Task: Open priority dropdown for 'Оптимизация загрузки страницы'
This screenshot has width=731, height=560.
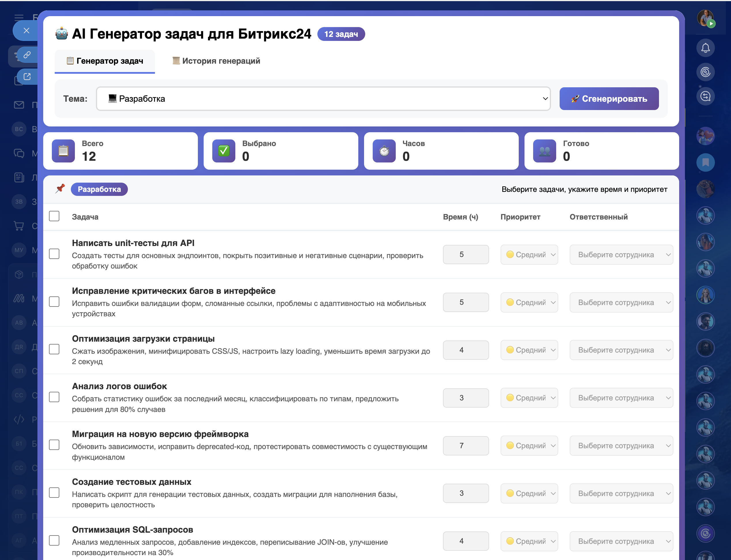Action: click(529, 350)
